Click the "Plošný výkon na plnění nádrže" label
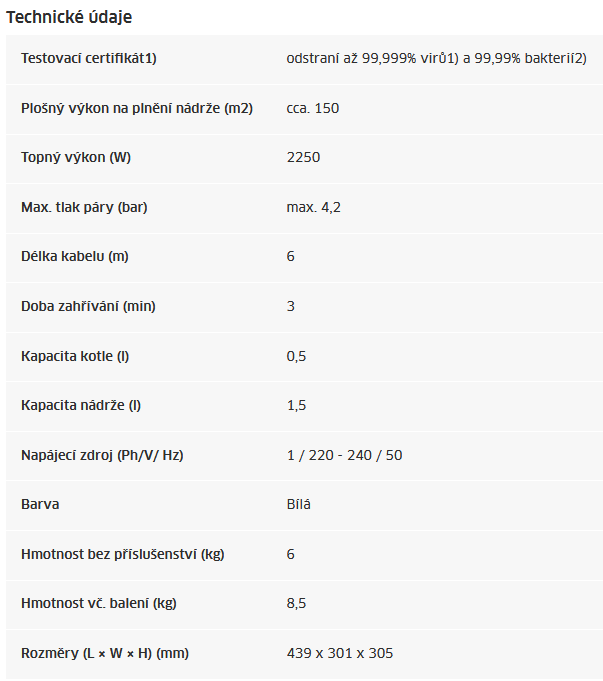 tap(137, 108)
